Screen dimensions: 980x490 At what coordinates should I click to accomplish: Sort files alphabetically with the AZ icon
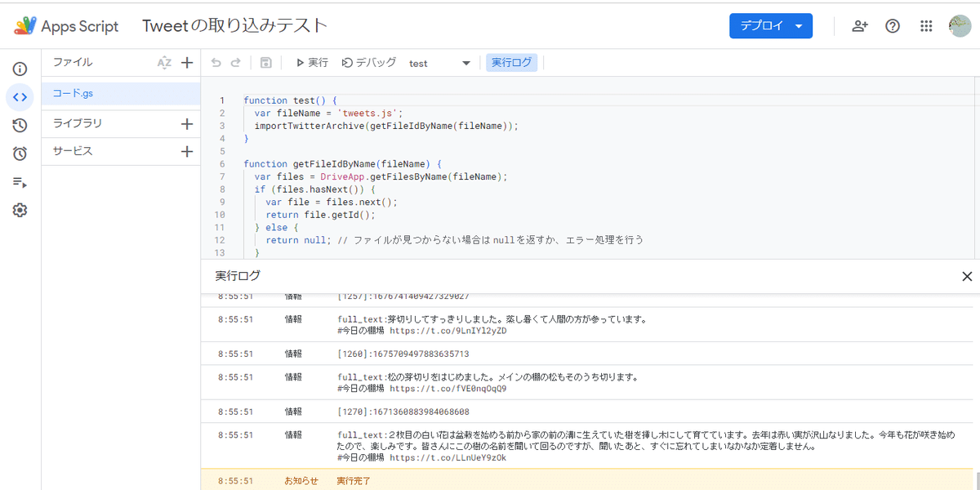164,63
